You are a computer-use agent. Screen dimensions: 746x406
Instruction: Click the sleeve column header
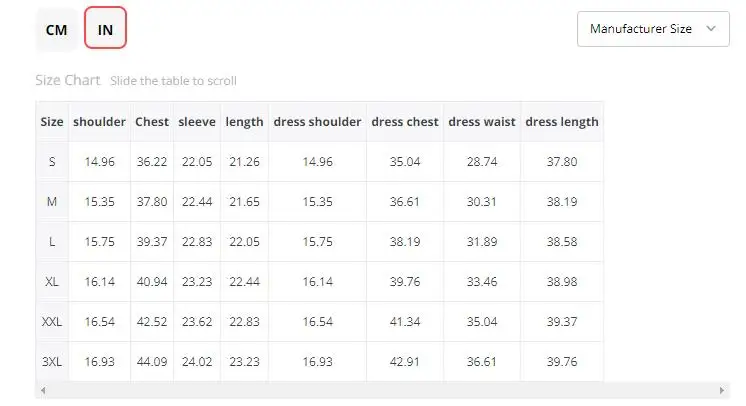pos(197,122)
